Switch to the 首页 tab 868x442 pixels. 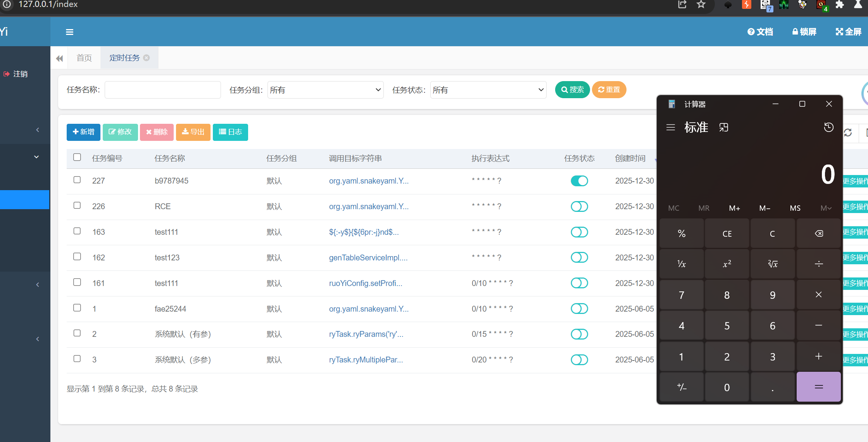[84, 58]
